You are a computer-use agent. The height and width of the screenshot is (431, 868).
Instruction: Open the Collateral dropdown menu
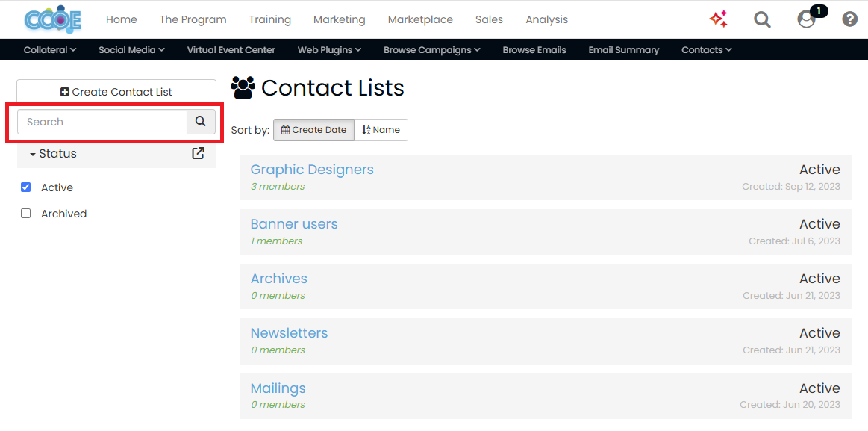pyautogui.click(x=49, y=49)
